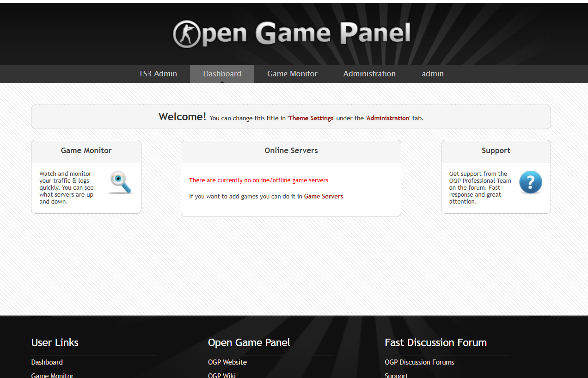Click the 'Theme Settings' link in welcome banner
588x378 pixels.
click(x=311, y=118)
